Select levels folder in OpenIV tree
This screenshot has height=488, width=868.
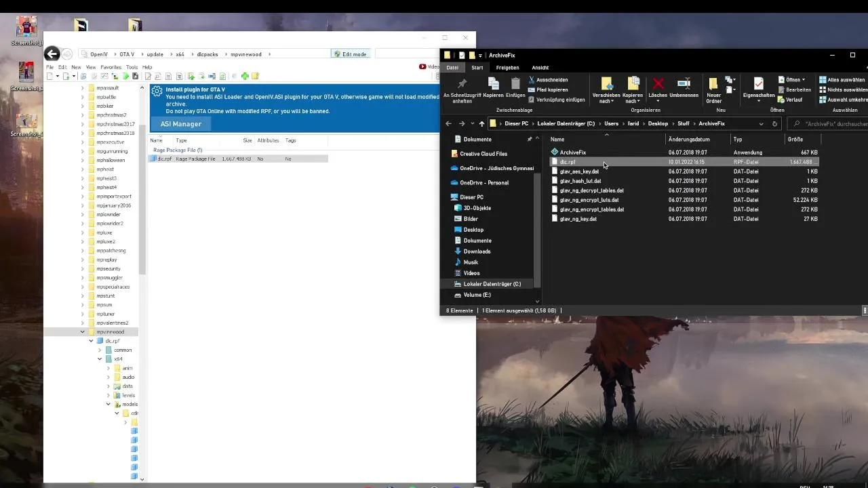pyautogui.click(x=128, y=395)
